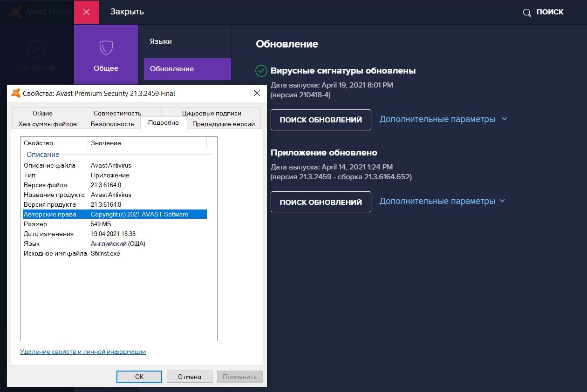
Task: Close the Свойства properties dialog
Action: point(257,93)
